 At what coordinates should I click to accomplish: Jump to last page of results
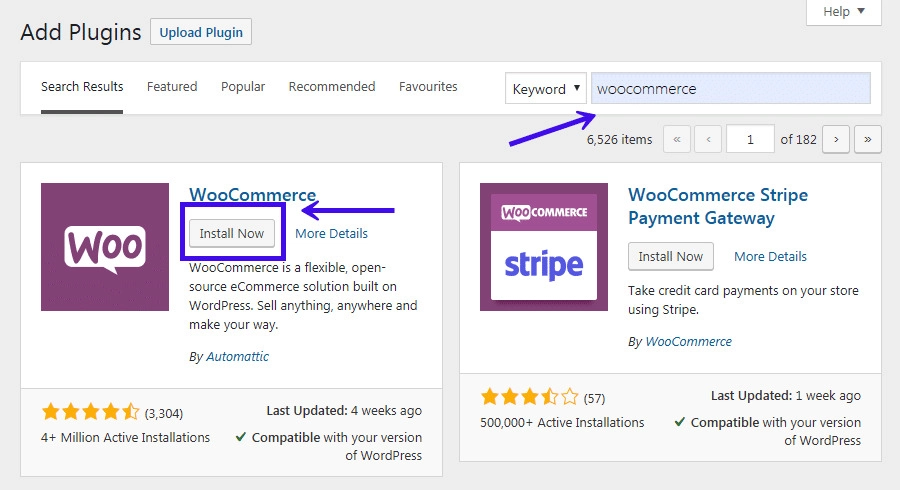coord(867,140)
